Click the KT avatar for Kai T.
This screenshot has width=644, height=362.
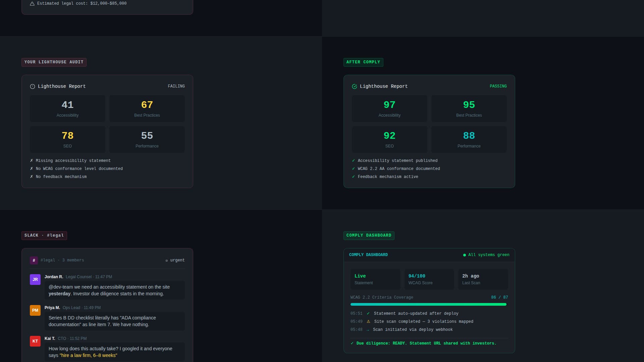click(35, 341)
